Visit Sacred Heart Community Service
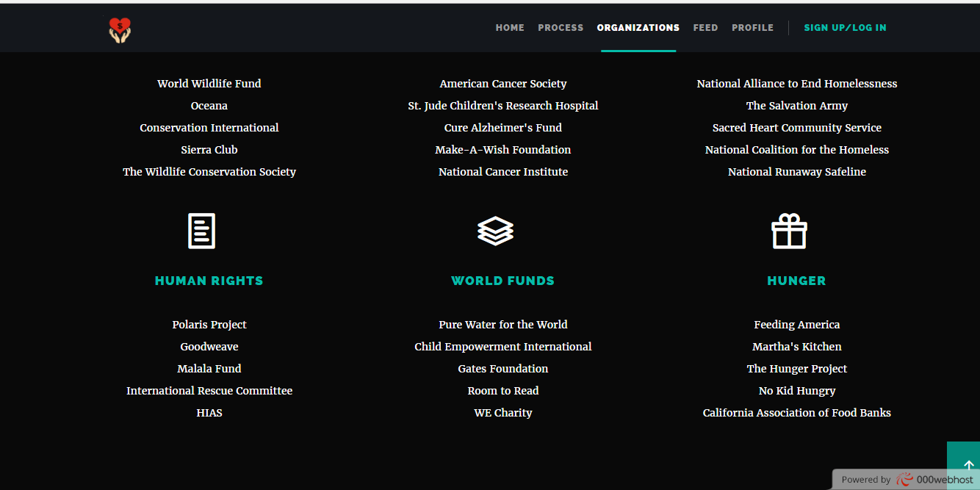Screen dimensions: 980x490 (x=797, y=128)
